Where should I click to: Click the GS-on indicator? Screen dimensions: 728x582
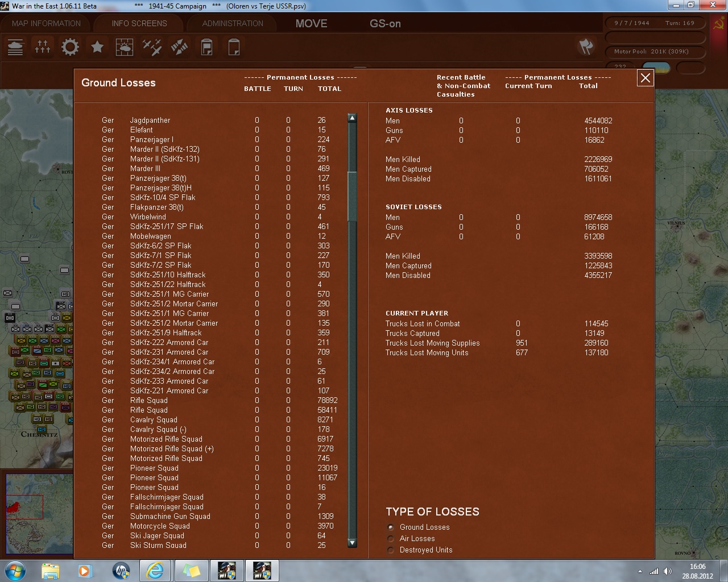pyautogui.click(x=385, y=23)
